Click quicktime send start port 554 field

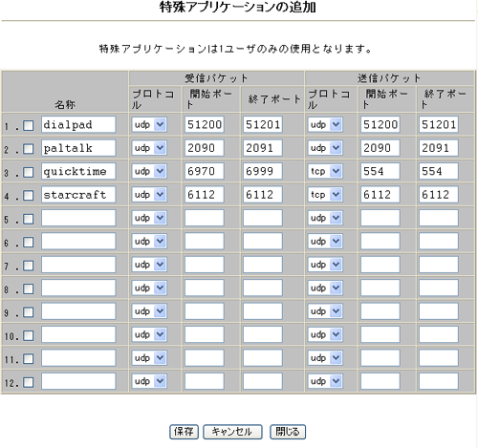[380, 171]
